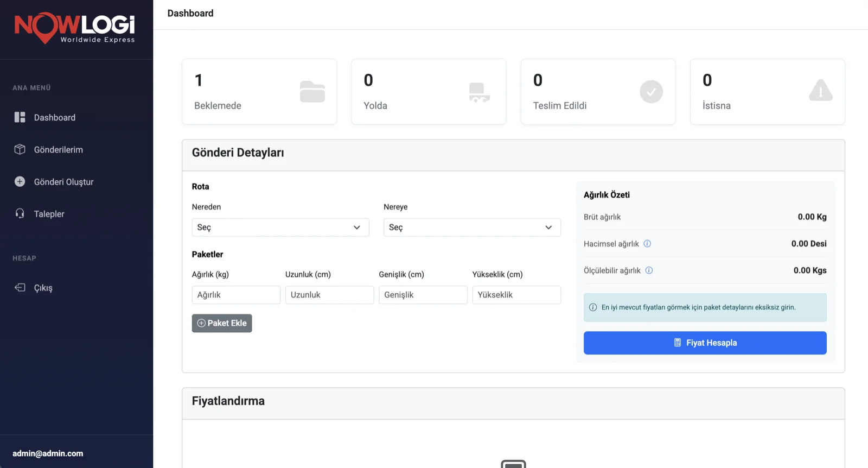Click the Talepler headset icon

pyautogui.click(x=20, y=213)
